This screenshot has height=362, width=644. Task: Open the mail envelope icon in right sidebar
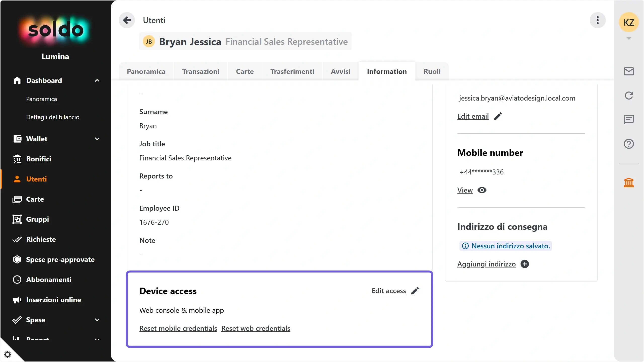coord(629,71)
